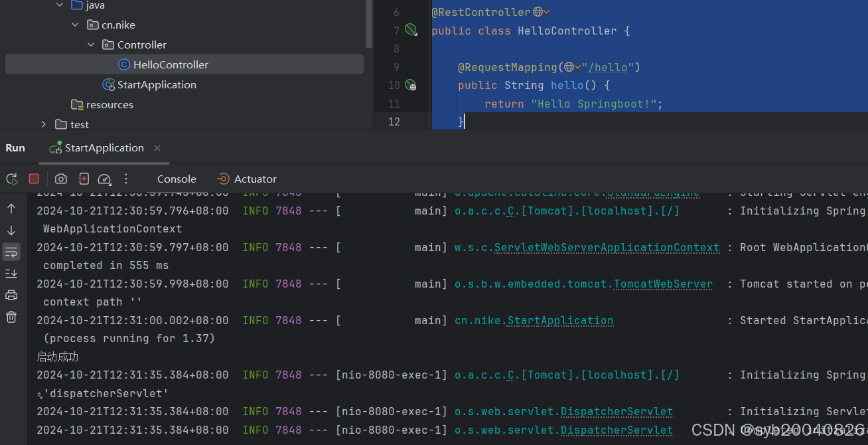Switch to the Actuator tab
This screenshot has width=868, height=445.
tap(247, 179)
